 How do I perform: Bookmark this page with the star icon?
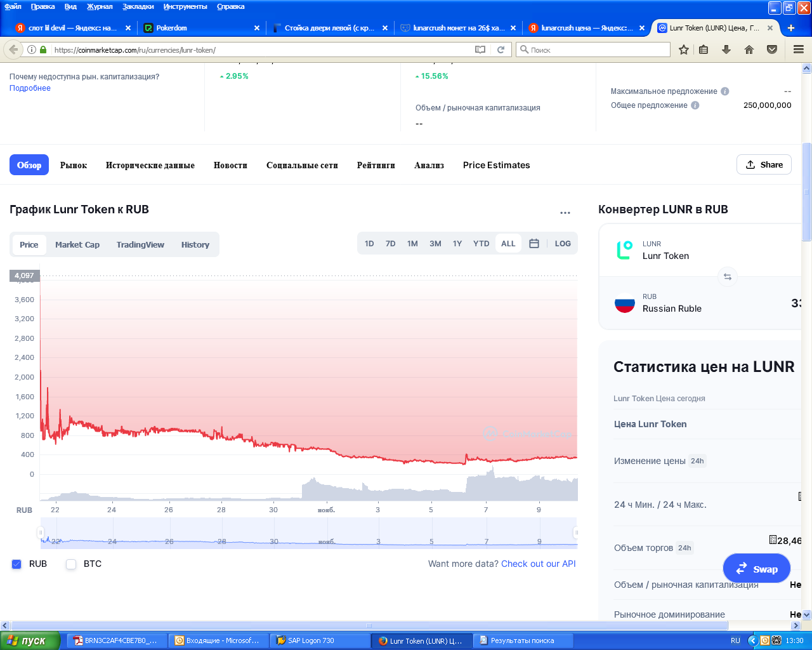pos(684,50)
